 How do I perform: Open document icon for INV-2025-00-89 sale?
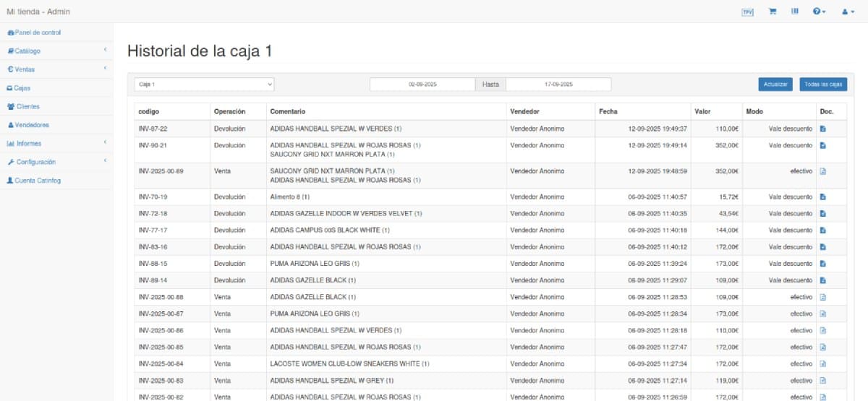pyautogui.click(x=822, y=172)
